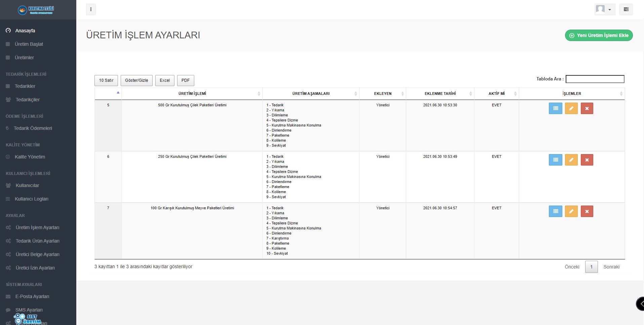
Task: Open Kalite Yönetim sidebar item
Action: click(38, 157)
